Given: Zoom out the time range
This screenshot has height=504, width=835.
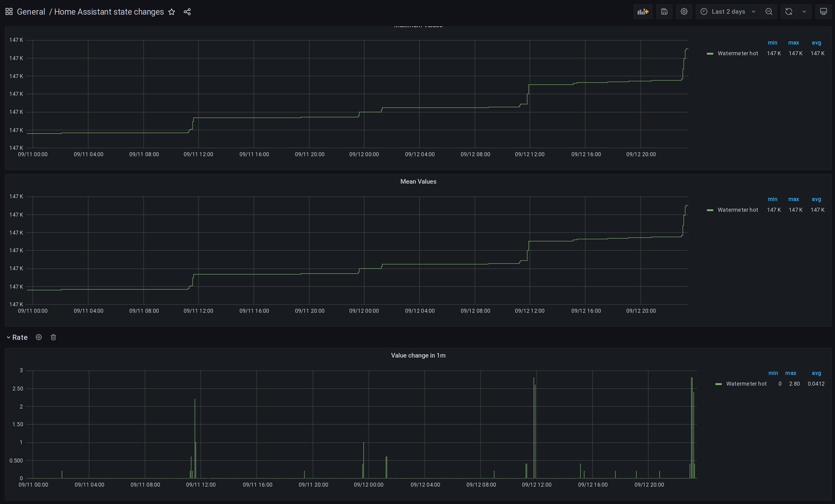Looking at the screenshot, I should click(768, 12).
